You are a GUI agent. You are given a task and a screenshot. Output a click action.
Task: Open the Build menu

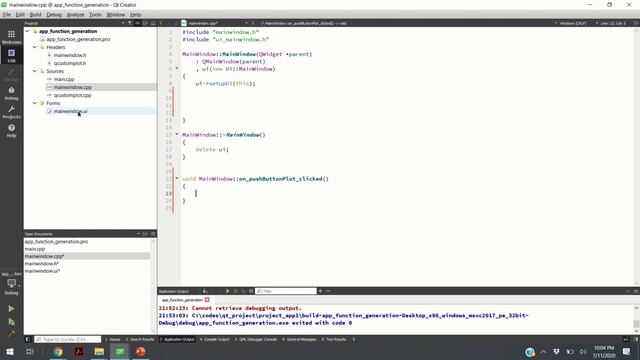tap(36, 15)
